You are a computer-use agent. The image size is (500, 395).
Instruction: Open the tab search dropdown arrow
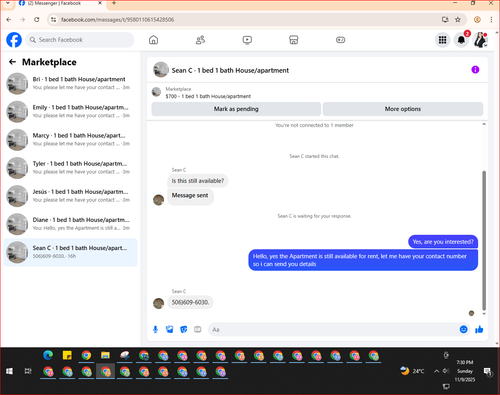[8, 3]
